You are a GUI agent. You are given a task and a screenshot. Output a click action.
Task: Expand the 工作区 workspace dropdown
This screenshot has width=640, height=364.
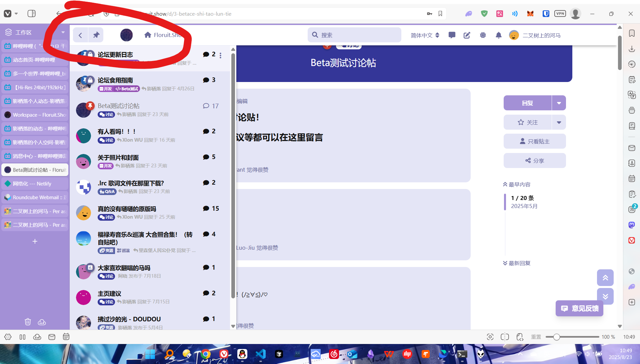(x=63, y=32)
